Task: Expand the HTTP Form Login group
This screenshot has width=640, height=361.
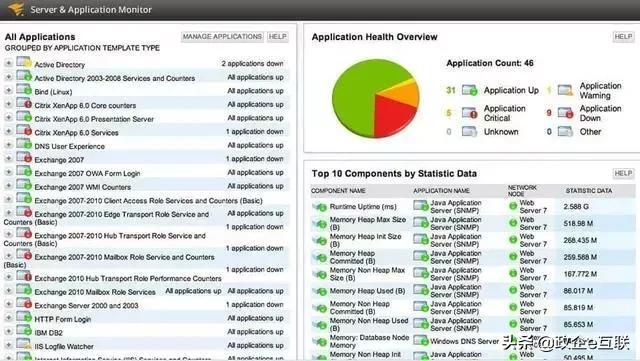Action: coord(8,317)
